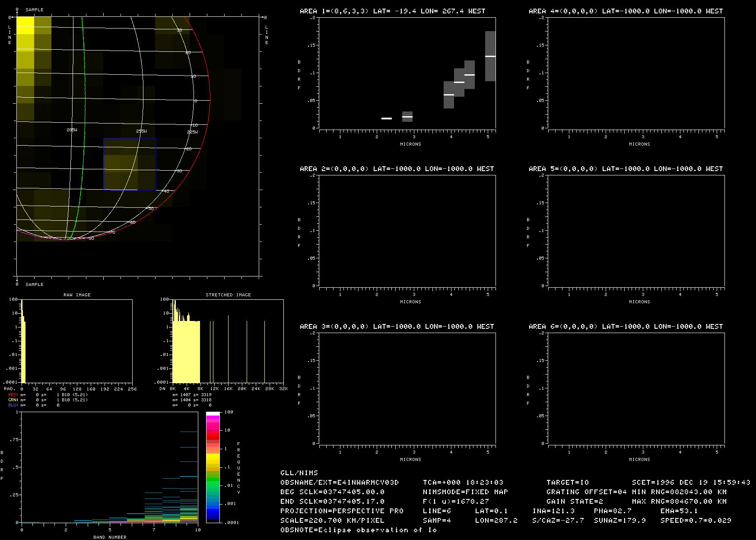Click the TARGET=IO metadata field
Viewport: 756px width, 540px height.
(568, 482)
